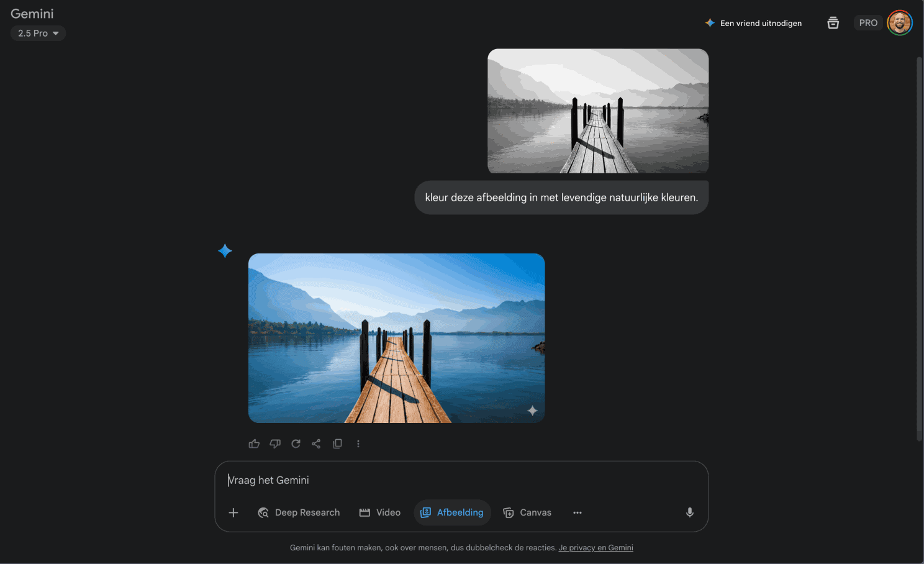Viewport: 924px width, 564px height.
Task: Select the Canvas tool
Action: point(527,512)
